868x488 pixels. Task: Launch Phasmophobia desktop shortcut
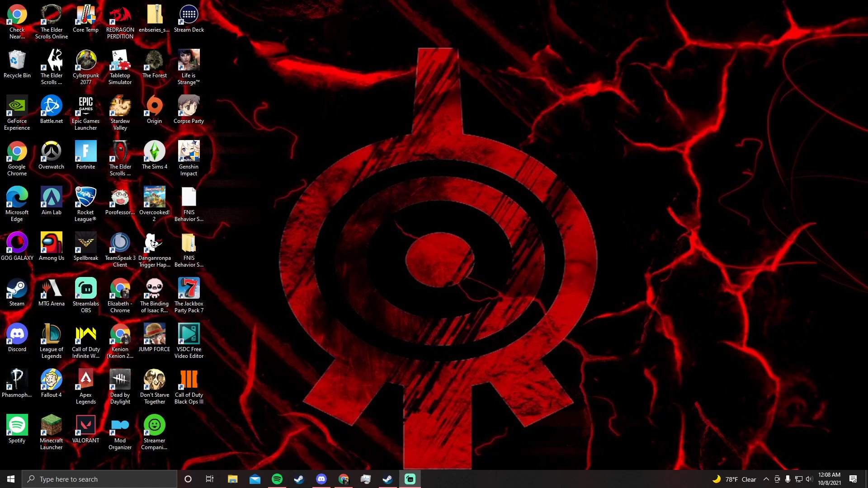tap(17, 384)
